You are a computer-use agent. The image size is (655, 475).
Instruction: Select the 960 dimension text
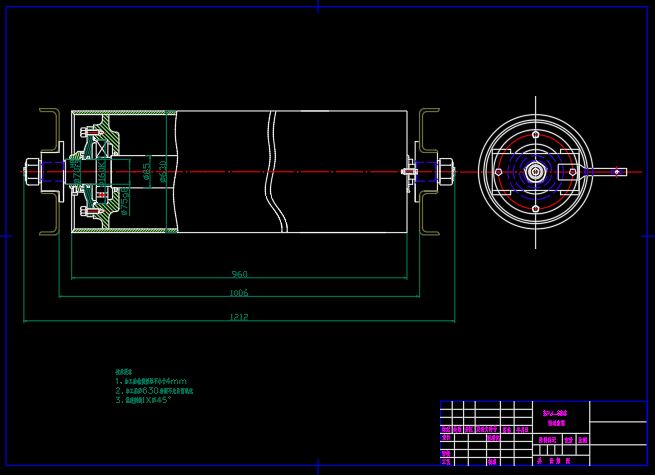pyautogui.click(x=239, y=273)
